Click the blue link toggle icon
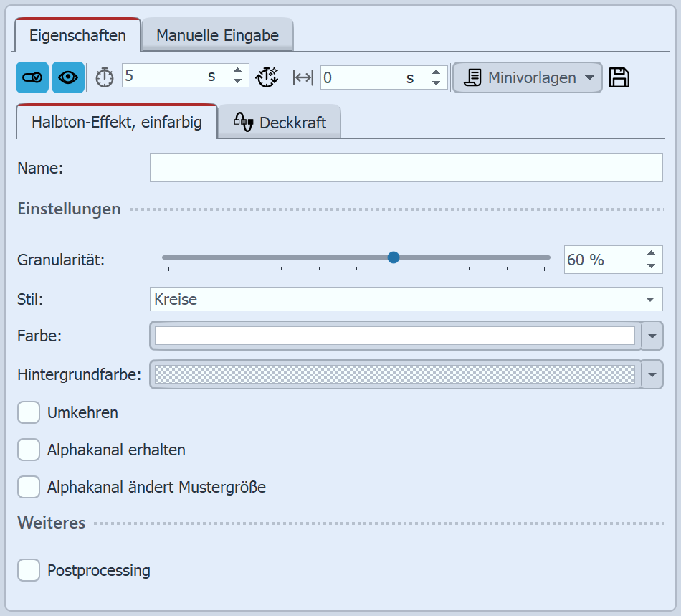681x616 pixels. click(32, 77)
